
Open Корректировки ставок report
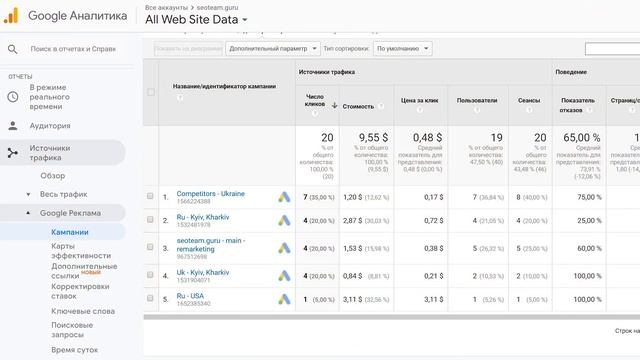tap(80, 291)
